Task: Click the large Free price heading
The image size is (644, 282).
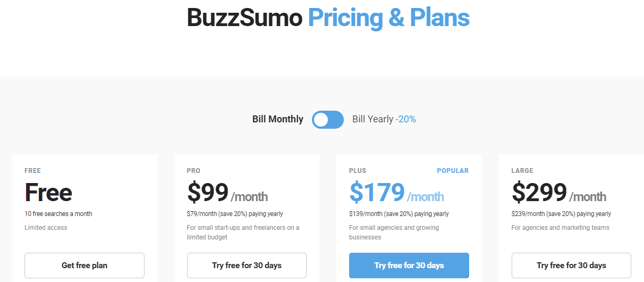Action: (x=48, y=193)
